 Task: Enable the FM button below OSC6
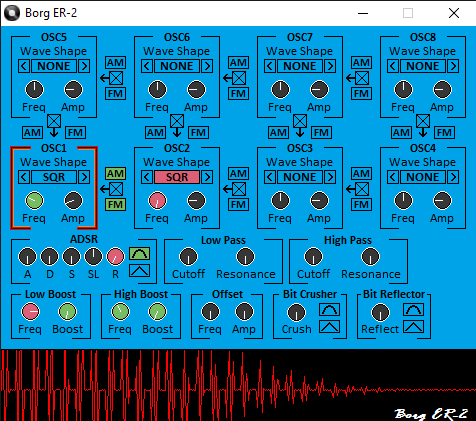198,132
